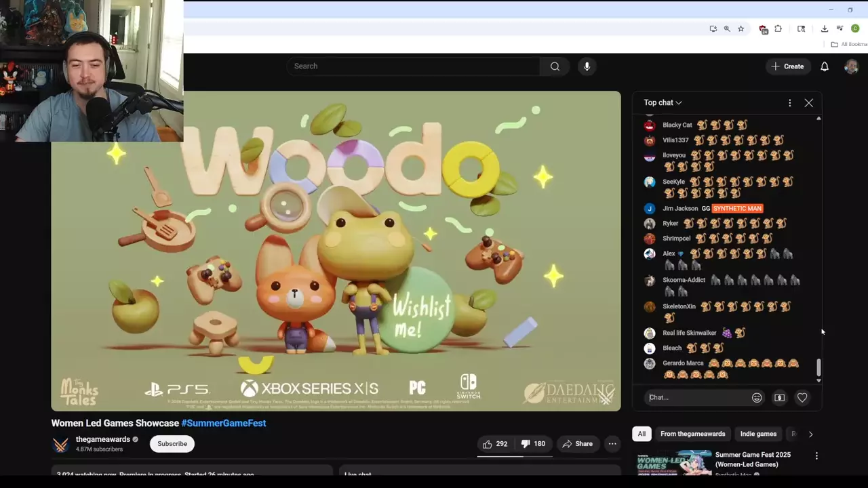Send a Super Chat dollar icon
The height and width of the screenshot is (488, 868).
(x=779, y=398)
